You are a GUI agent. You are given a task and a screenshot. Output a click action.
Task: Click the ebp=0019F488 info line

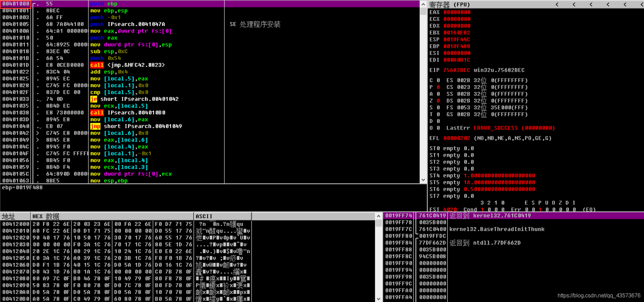click(x=22, y=187)
